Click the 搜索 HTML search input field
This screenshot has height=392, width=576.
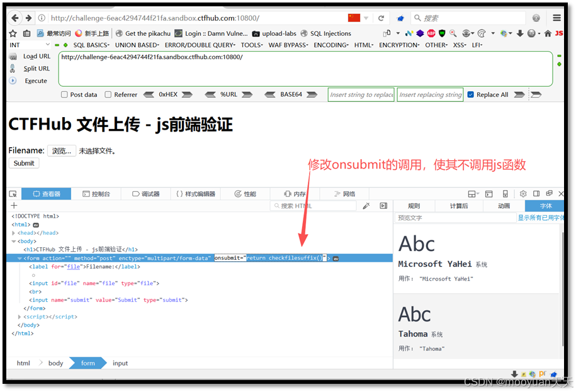tap(313, 205)
